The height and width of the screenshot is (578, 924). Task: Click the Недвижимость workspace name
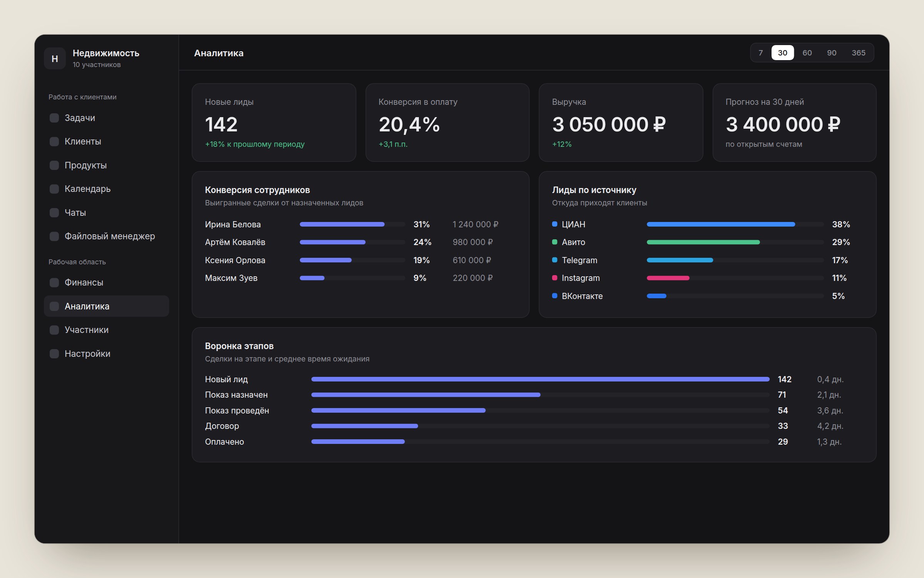click(x=106, y=53)
